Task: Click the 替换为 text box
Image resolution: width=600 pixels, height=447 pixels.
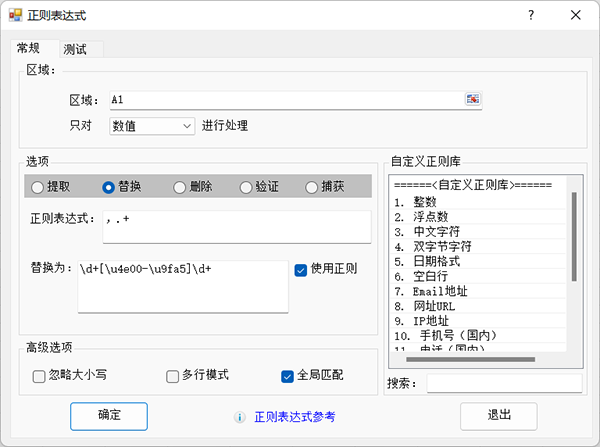Action: click(x=183, y=287)
